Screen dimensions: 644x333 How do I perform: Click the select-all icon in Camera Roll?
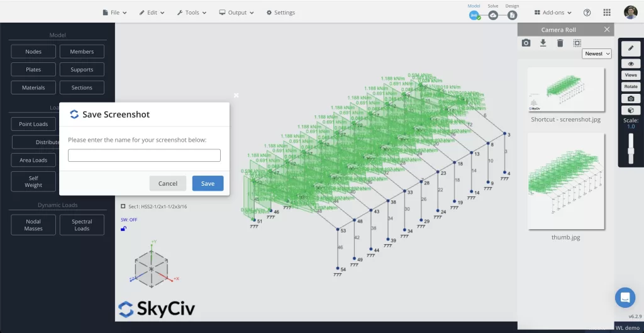[577, 43]
